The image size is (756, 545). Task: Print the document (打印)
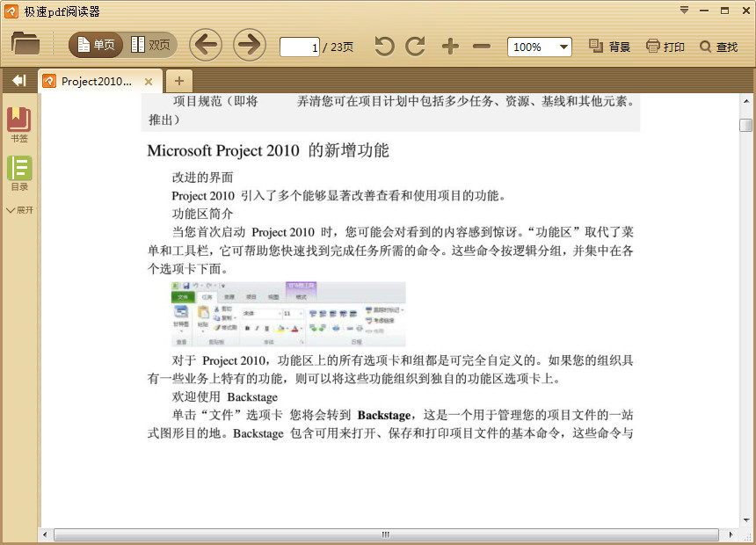click(x=665, y=47)
